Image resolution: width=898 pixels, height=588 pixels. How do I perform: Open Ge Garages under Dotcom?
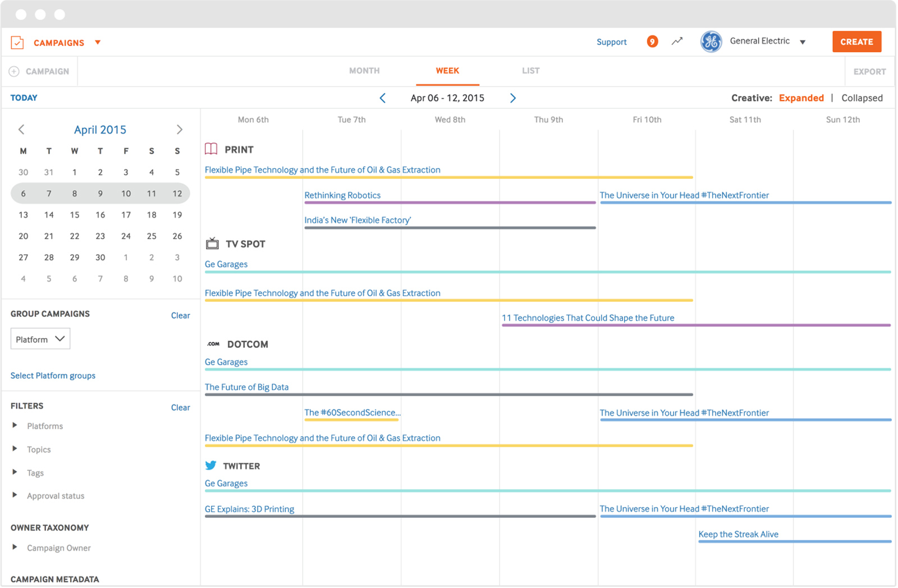point(226,362)
